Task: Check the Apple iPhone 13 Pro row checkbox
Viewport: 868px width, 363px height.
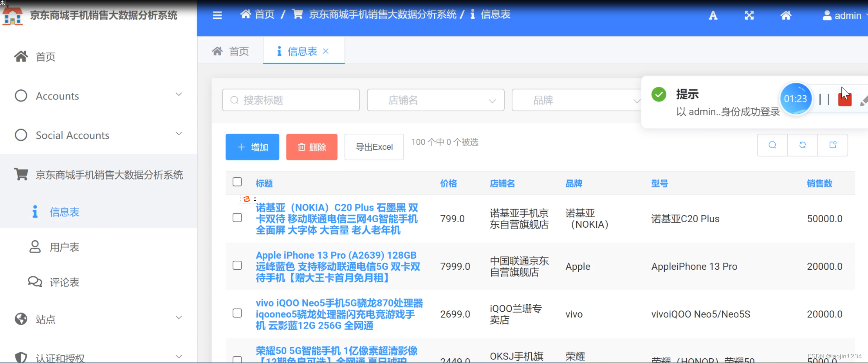Action: (x=237, y=265)
